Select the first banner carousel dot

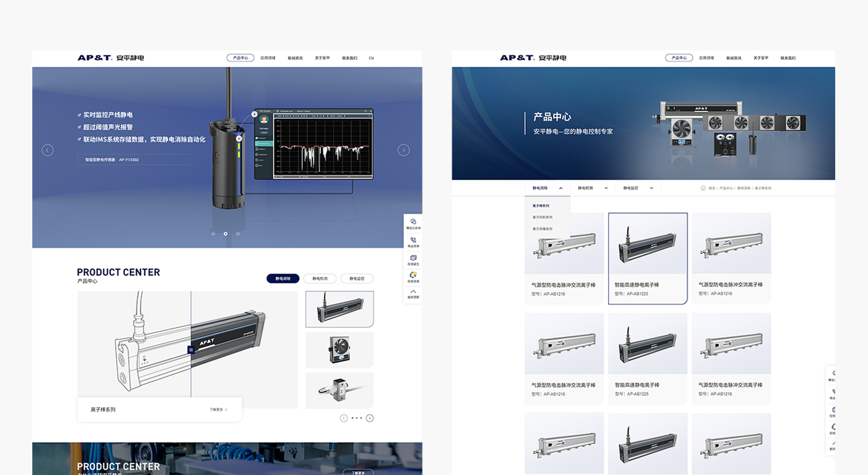(213, 234)
